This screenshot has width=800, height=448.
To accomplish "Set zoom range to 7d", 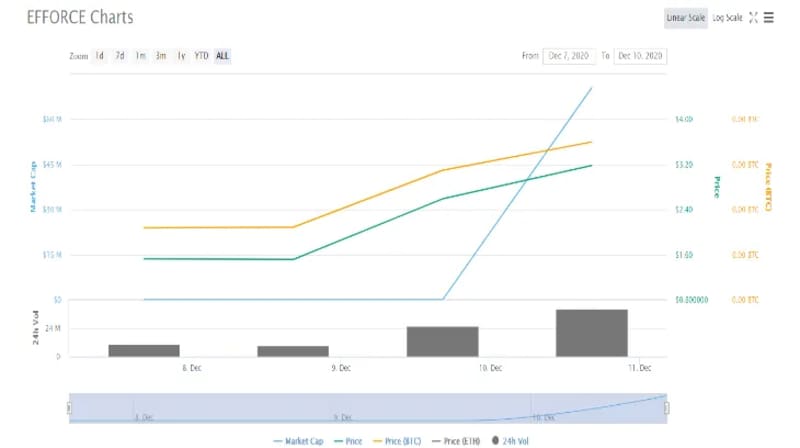I will [x=120, y=56].
